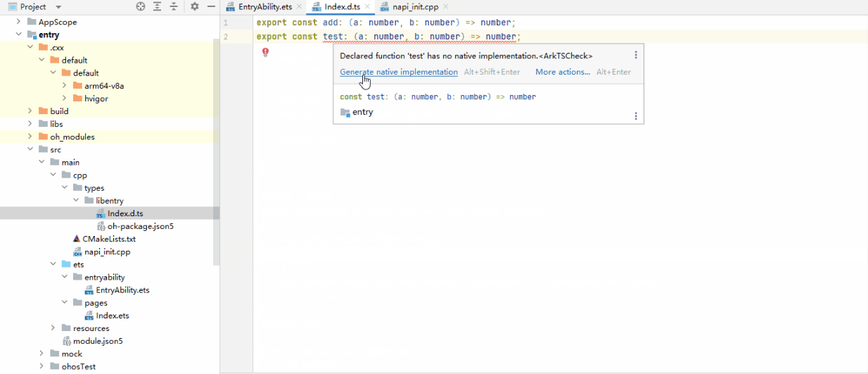Image resolution: width=868 pixels, height=374 pixels.
Task: Select EntryAbility.ets in the project tree
Action: click(x=122, y=290)
